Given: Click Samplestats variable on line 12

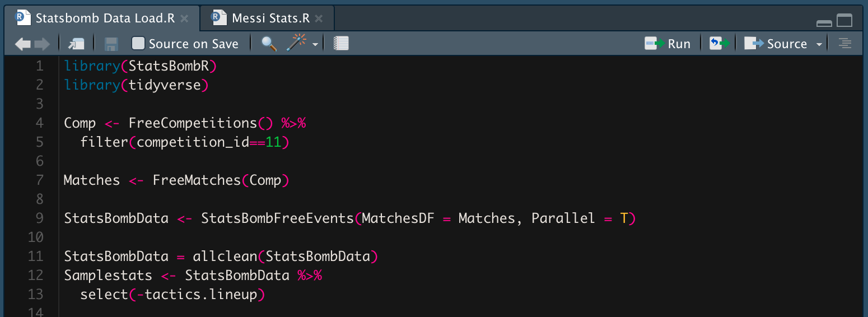Looking at the screenshot, I should (108, 276).
